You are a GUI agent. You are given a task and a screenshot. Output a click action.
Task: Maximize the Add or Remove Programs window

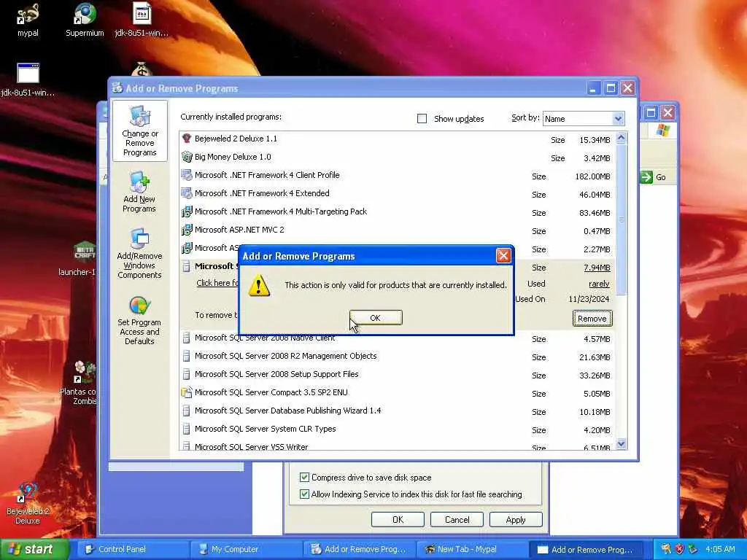(x=611, y=88)
